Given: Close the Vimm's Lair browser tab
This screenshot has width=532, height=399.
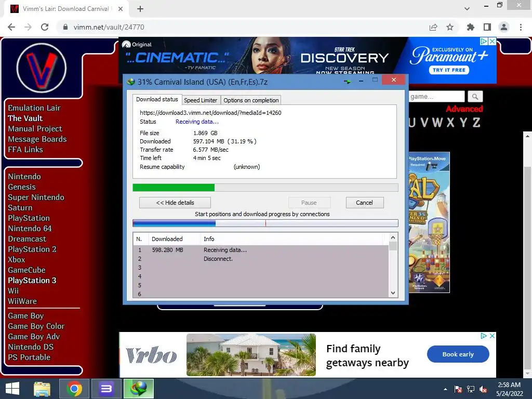Looking at the screenshot, I should (x=121, y=9).
